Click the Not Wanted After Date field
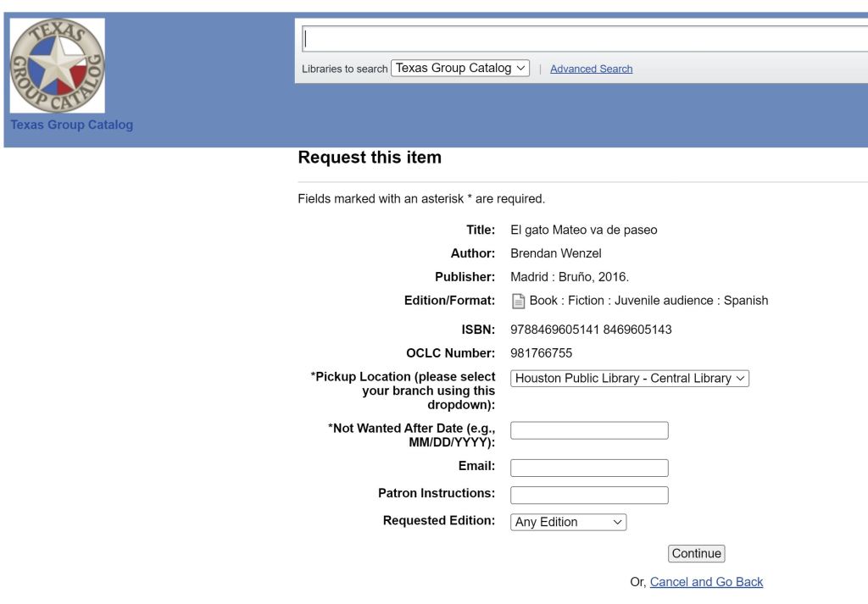The height and width of the screenshot is (604, 868). (589, 430)
